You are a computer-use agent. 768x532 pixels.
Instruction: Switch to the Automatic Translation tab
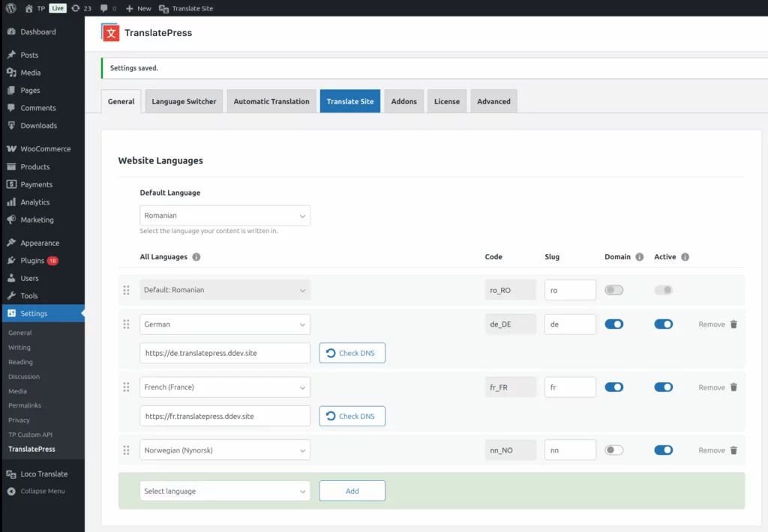(271, 102)
